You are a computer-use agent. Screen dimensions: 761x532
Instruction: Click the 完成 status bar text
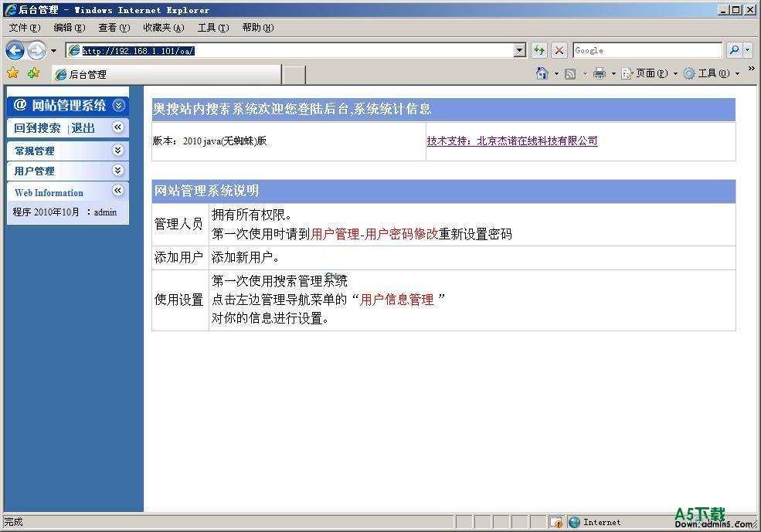[13, 522]
